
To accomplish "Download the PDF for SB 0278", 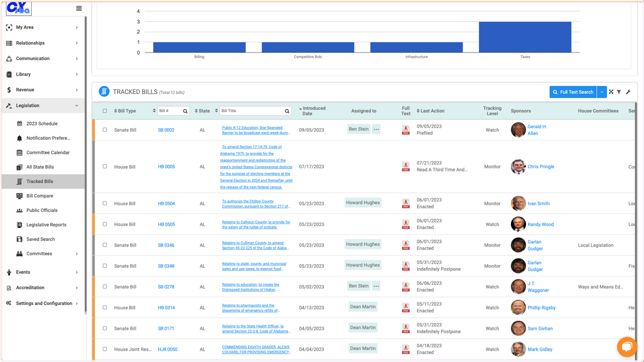I will coord(406,287).
